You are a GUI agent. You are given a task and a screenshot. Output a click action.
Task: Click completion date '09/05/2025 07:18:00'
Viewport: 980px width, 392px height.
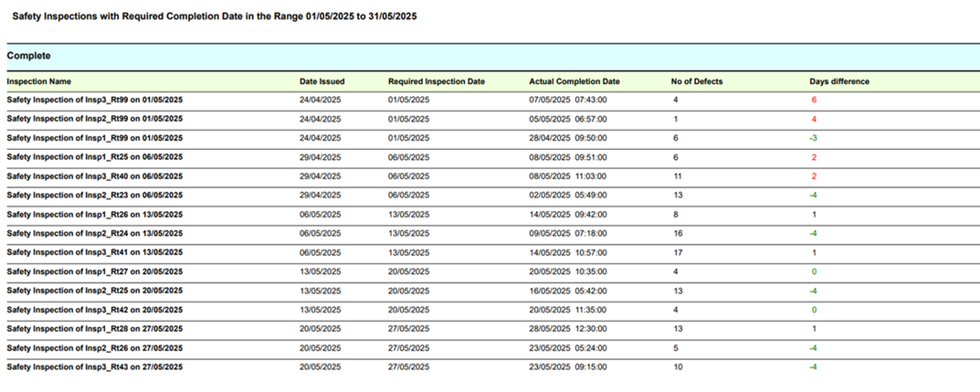point(568,233)
